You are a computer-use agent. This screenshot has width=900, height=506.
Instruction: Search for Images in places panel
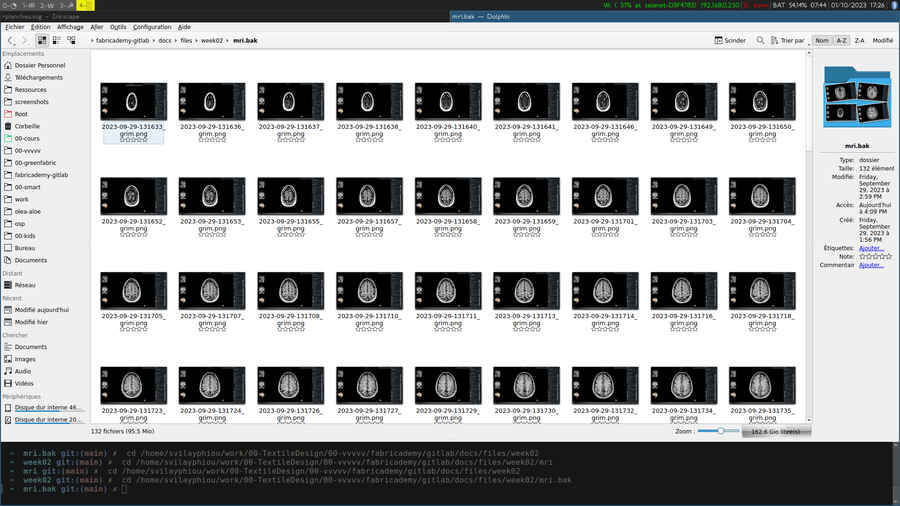pyautogui.click(x=25, y=359)
